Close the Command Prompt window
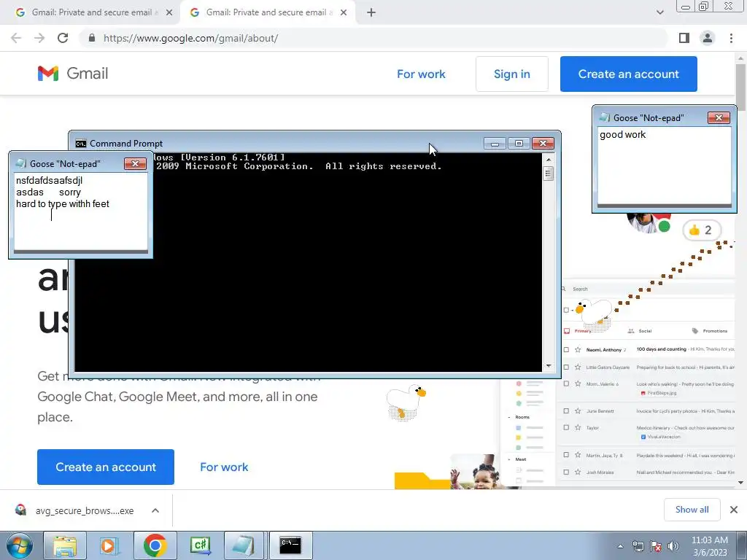This screenshot has height=560, width=747. pos(543,144)
